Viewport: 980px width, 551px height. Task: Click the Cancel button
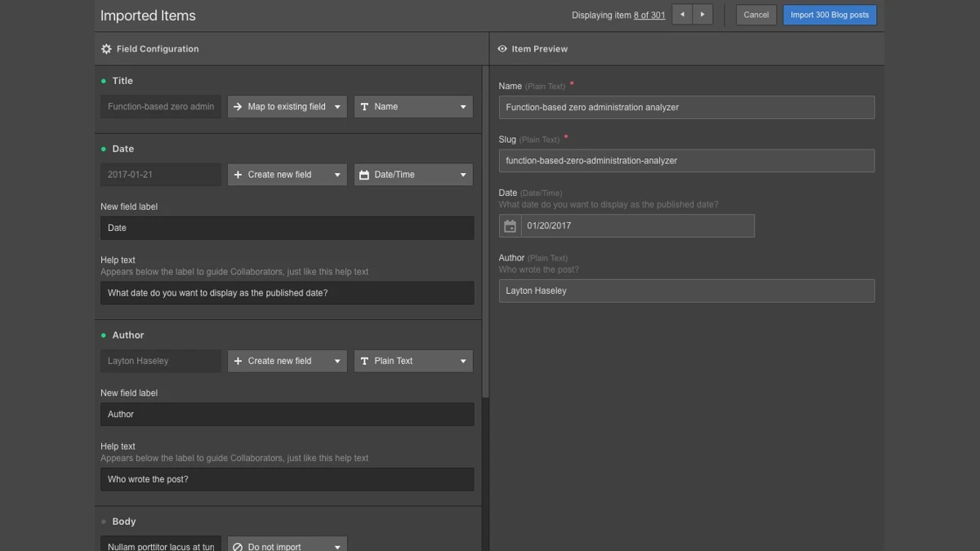(756, 15)
